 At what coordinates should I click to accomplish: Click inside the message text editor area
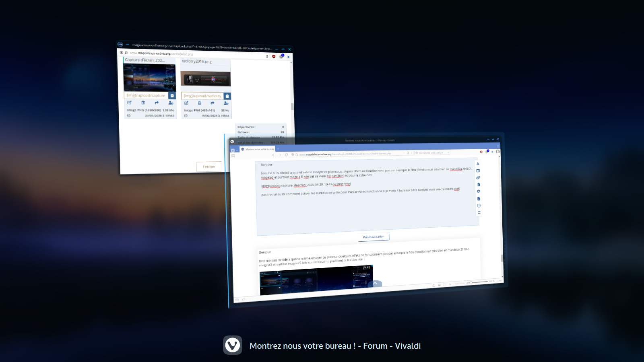(x=367, y=197)
